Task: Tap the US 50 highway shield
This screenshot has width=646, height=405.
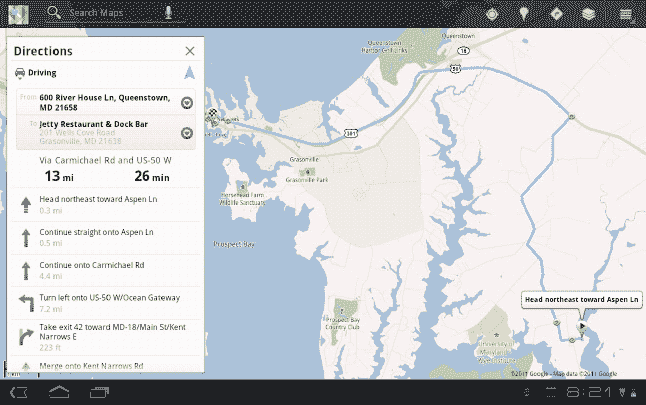Action: coord(455,69)
